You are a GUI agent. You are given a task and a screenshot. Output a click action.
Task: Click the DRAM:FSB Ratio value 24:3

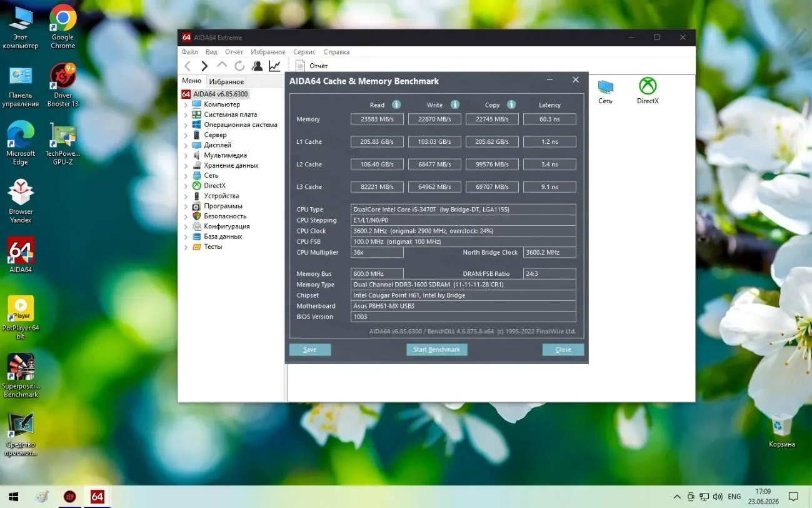(x=549, y=273)
